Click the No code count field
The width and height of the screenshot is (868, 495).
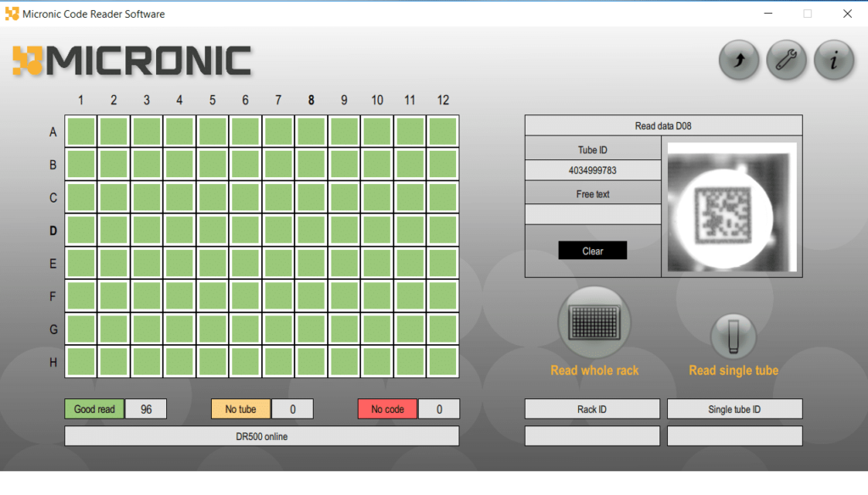(439, 409)
